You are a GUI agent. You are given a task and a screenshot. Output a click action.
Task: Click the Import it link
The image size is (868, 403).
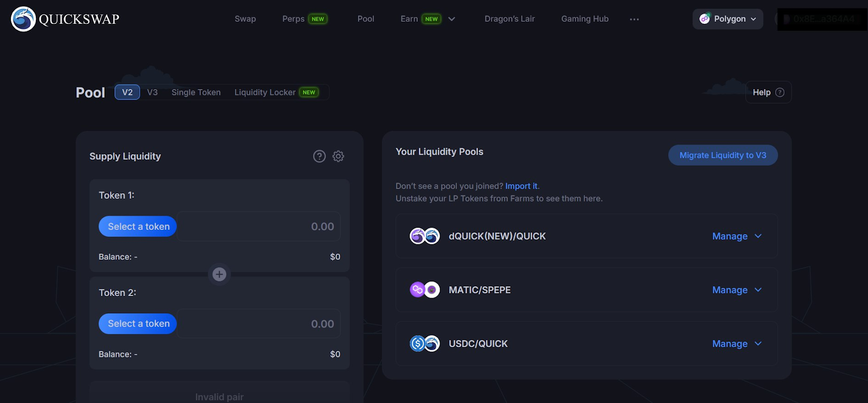tap(521, 186)
